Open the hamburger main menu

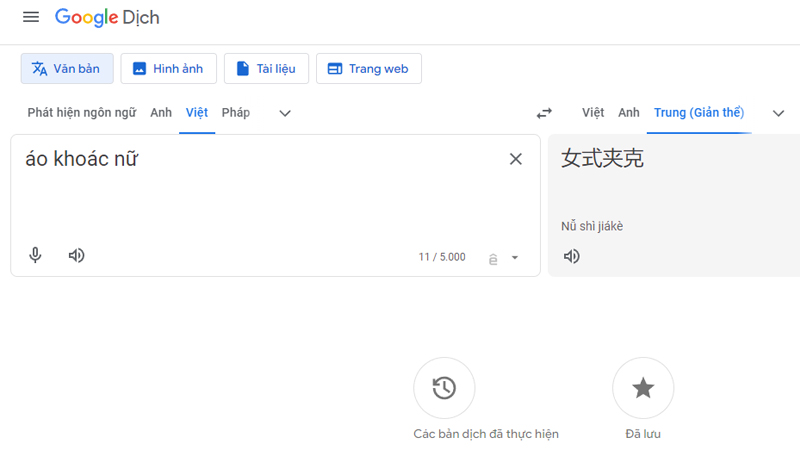[x=31, y=17]
